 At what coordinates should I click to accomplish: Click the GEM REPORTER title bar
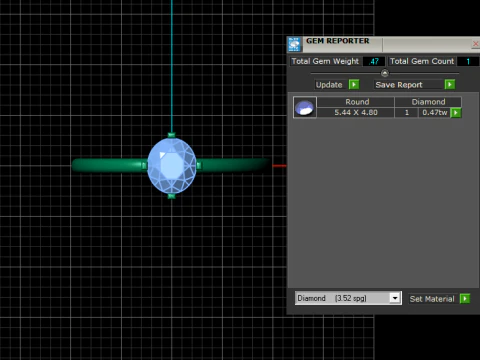point(383,44)
